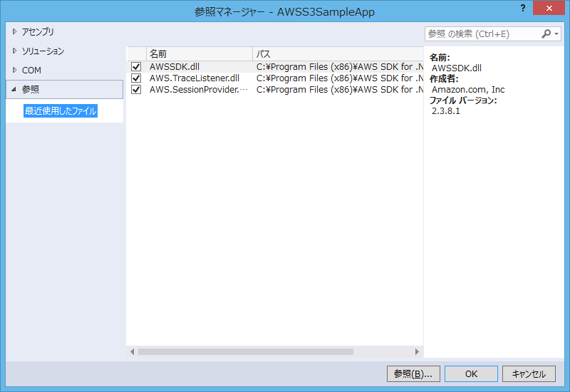
Task: Select the AWS.TraceListener.dll file name
Action: [195, 78]
